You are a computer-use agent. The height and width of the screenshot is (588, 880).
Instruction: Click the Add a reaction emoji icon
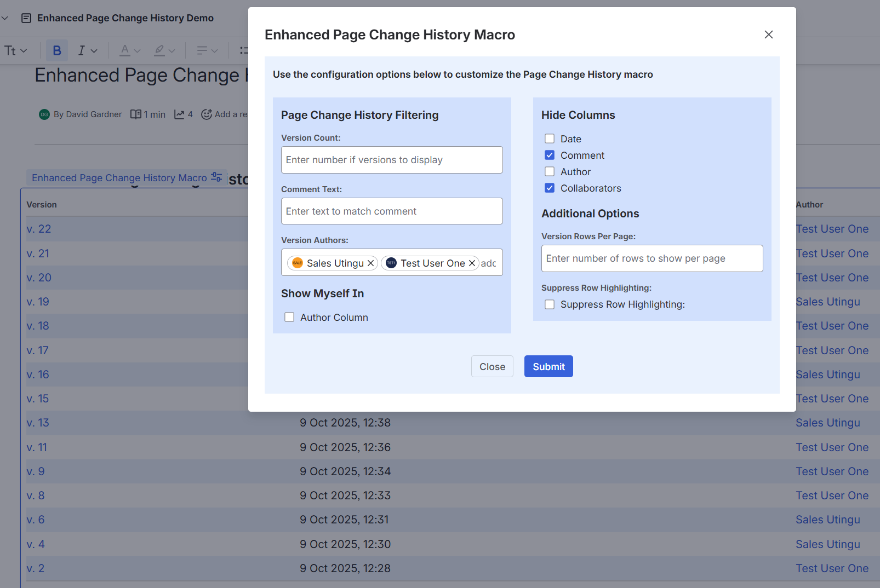coord(207,114)
